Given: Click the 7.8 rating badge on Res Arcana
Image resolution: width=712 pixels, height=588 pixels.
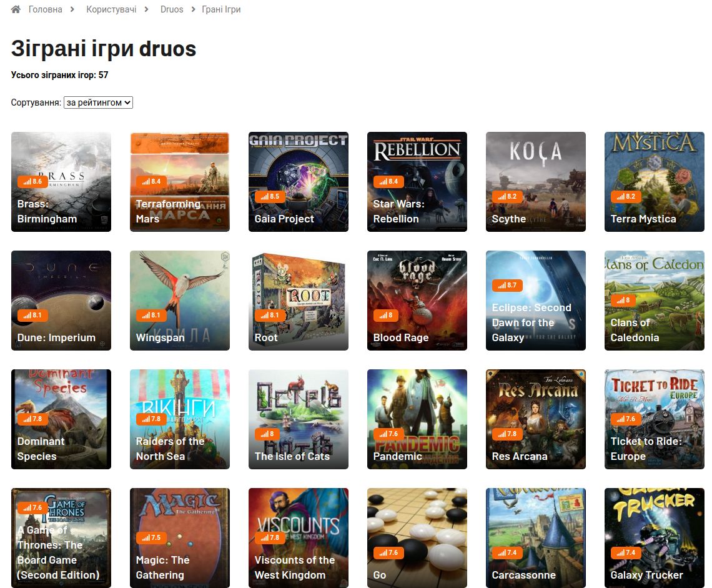Looking at the screenshot, I should coord(507,434).
